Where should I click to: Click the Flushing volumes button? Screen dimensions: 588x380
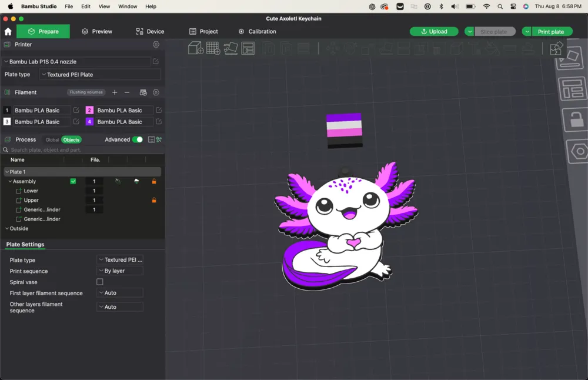pos(86,92)
